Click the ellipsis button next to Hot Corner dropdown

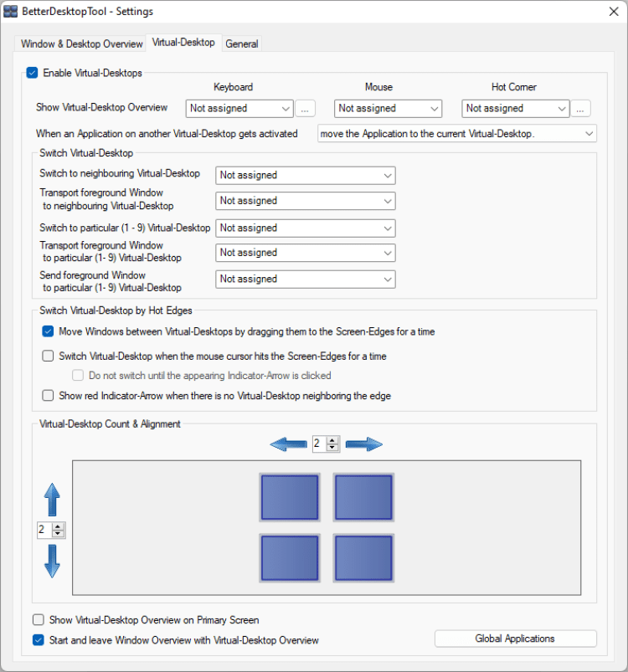pyautogui.click(x=580, y=109)
